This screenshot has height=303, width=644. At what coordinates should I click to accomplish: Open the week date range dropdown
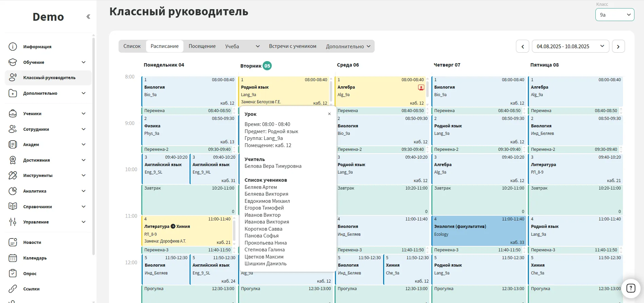click(570, 46)
